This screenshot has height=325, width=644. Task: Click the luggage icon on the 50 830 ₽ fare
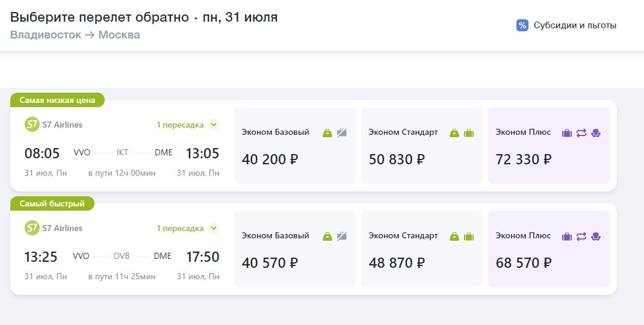point(469,132)
